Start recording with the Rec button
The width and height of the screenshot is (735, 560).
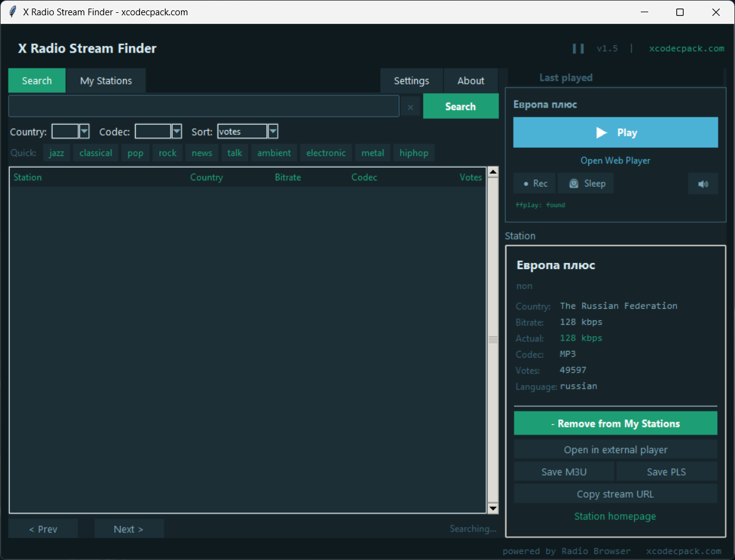coord(534,183)
